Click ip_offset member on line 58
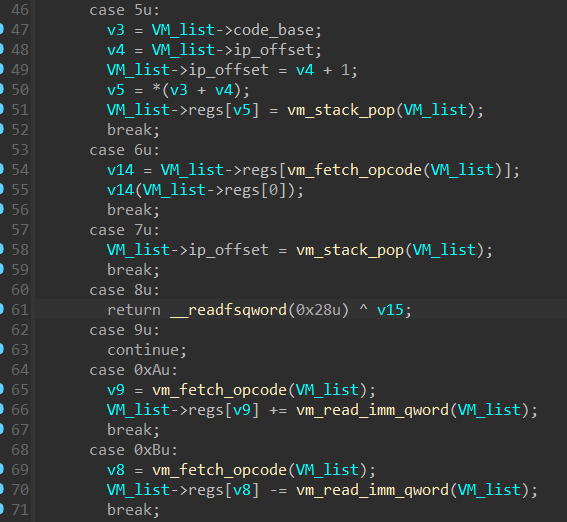 pyautogui.click(x=229, y=250)
